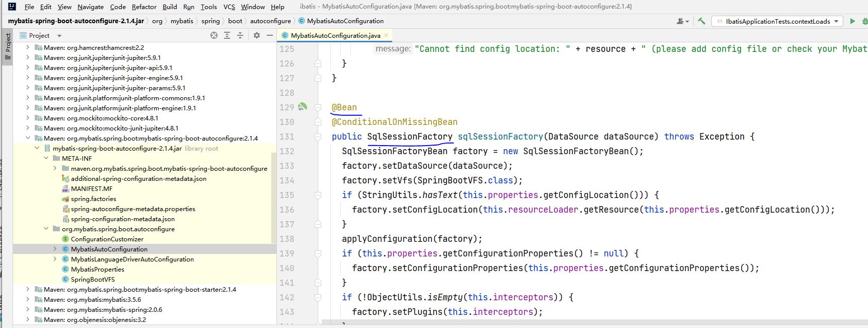This screenshot has height=328, width=868.
Task: Expand Maven: org.objenesis:objenesis:3.2 node
Action: click(27, 319)
